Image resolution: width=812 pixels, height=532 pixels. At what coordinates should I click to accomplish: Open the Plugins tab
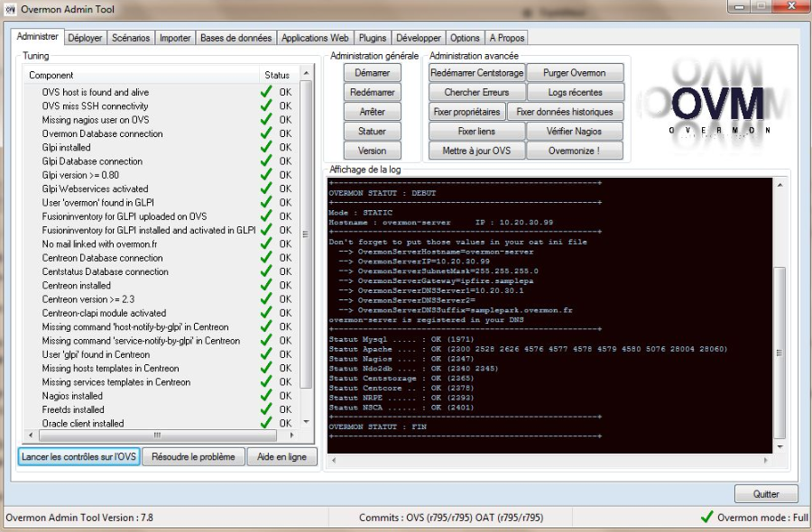pyautogui.click(x=373, y=38)
